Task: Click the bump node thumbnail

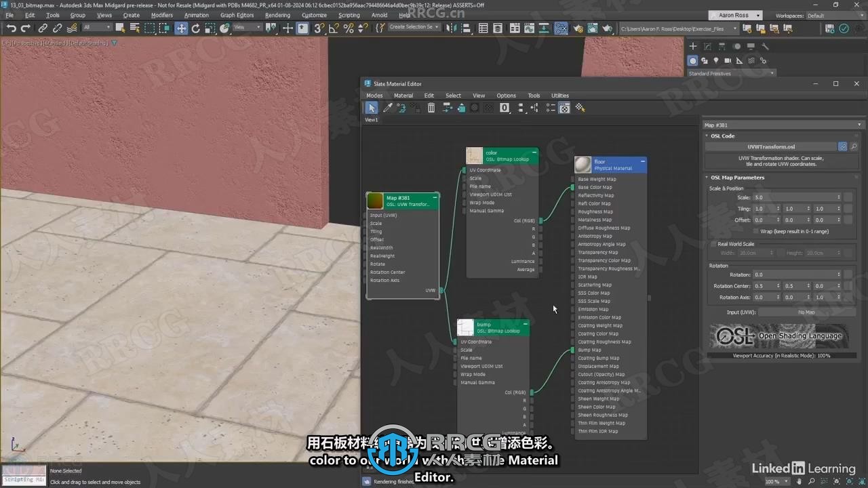Action: [x=465, y=327]
